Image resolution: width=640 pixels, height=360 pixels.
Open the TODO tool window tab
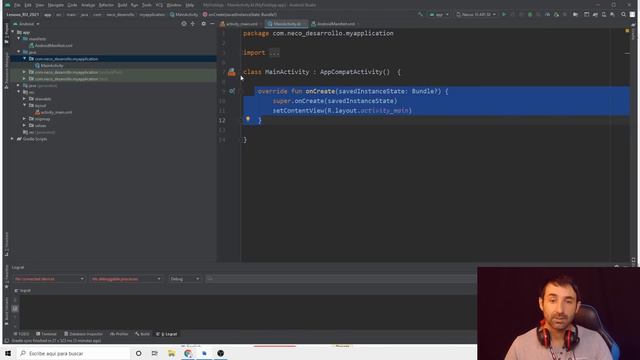(22, 334)
